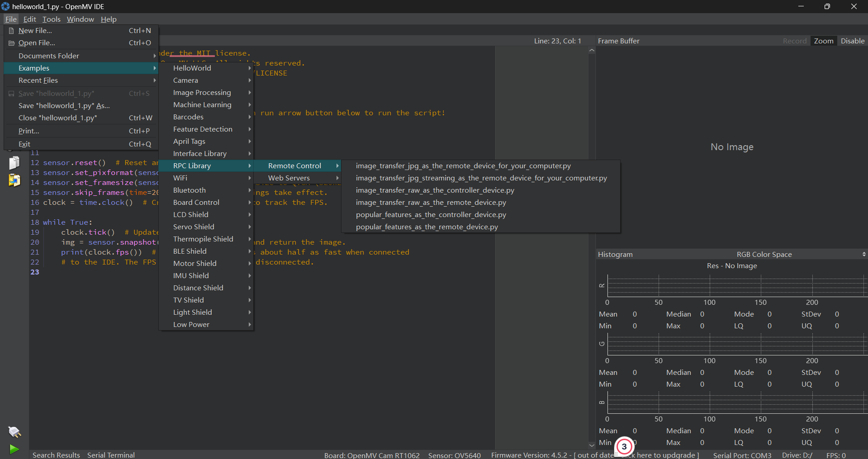Click the Copy documents icon in left toolbar
Viewport: 868px width, 459px height.
point(14,163)
